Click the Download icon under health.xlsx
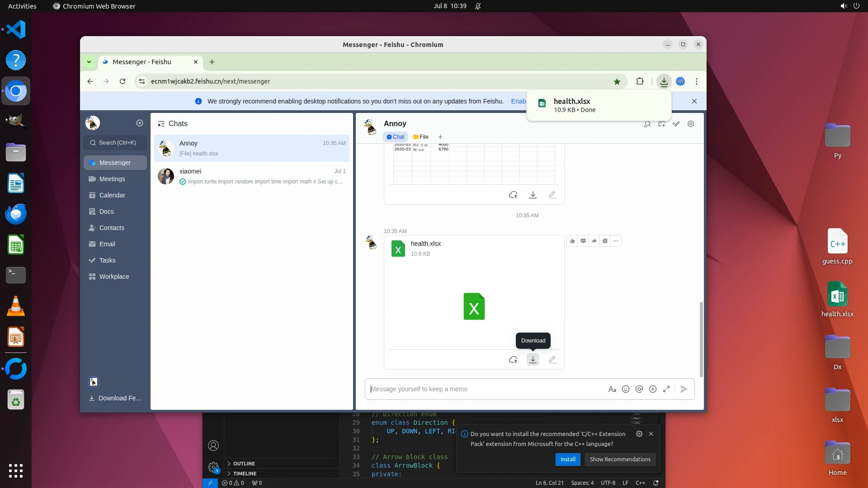The height and width of the screenshot is (488, 868). [533, 360]
